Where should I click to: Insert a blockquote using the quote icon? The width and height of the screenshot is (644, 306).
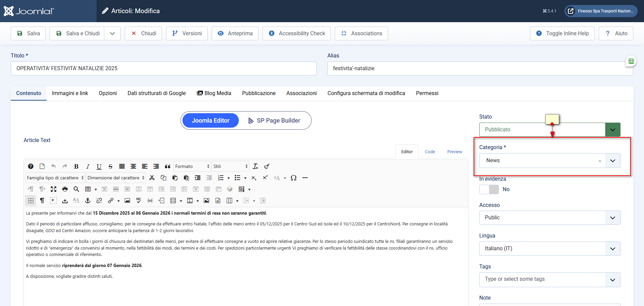tap(167, 166)
